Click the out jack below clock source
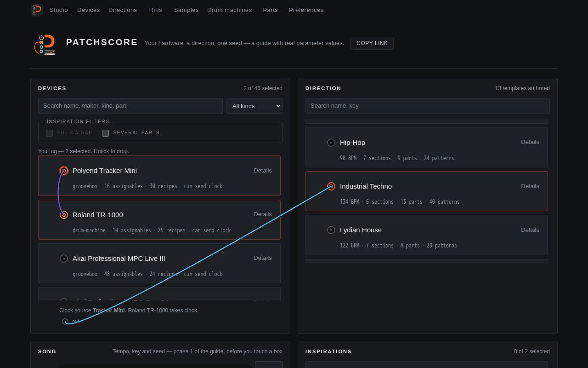 [65, 322]
